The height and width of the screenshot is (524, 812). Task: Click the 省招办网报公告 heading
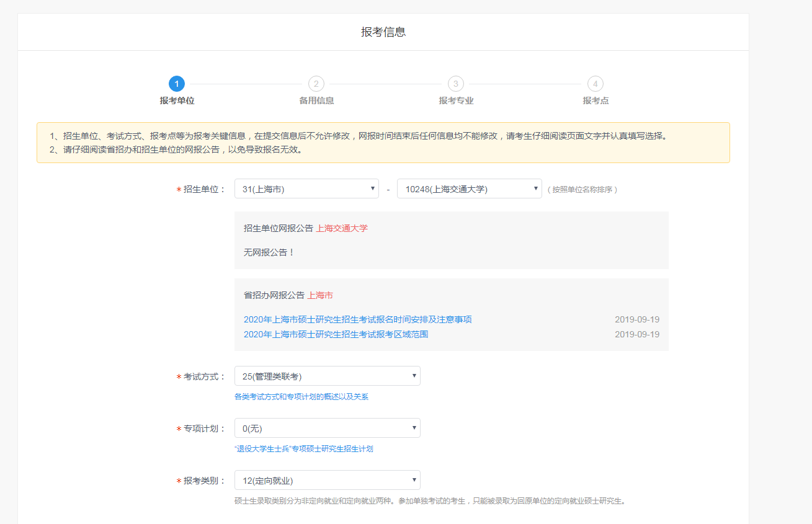pyautogui.click(x=274, y=295)
